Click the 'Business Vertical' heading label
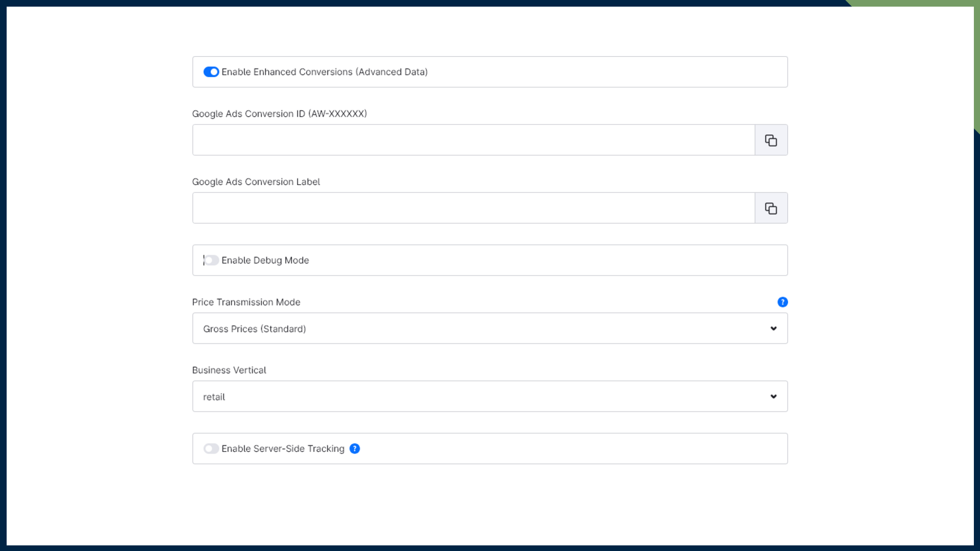This screenshot has width=980, height=551. [x=229, y=370]
